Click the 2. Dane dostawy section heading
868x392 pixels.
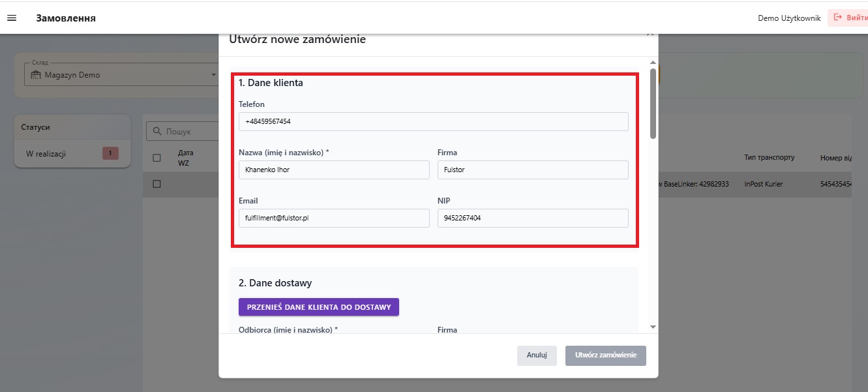[275, 283]
